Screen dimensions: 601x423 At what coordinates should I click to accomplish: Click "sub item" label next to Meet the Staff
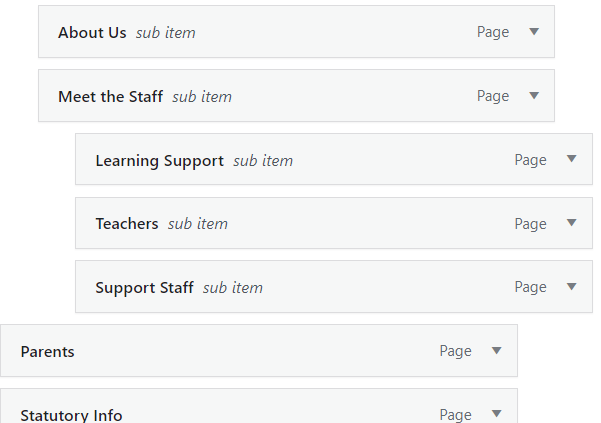coord(202,97)
